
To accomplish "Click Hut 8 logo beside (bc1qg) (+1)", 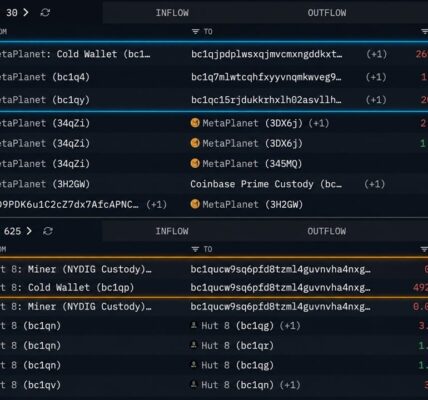I will 194,325.
